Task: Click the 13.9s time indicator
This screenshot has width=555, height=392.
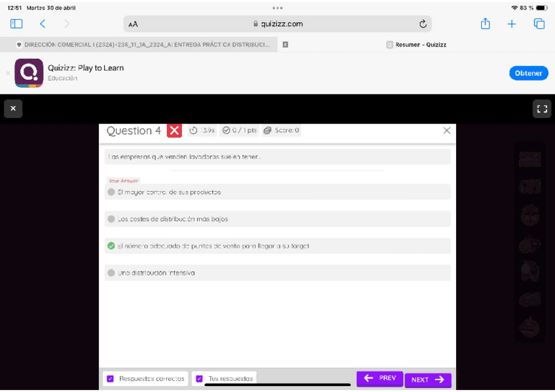Action: click(x=202, y=130)
